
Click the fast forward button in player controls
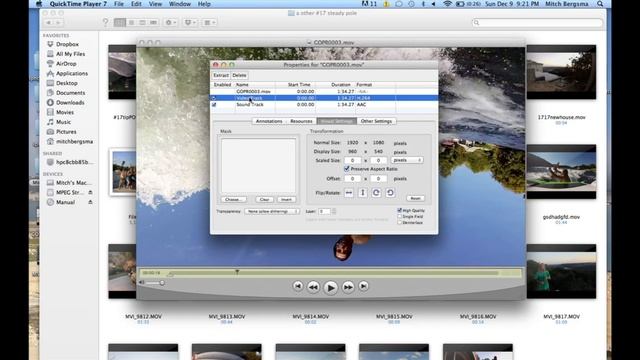[x=348, y=287]
